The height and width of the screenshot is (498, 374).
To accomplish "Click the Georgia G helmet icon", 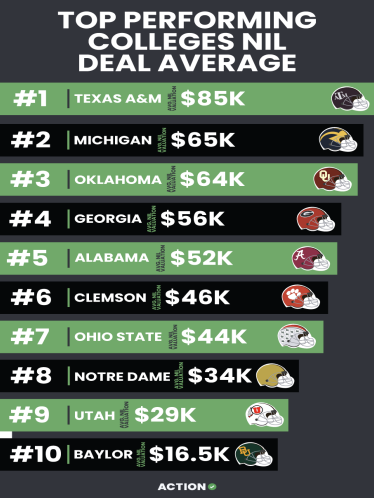I will [316, 219].
